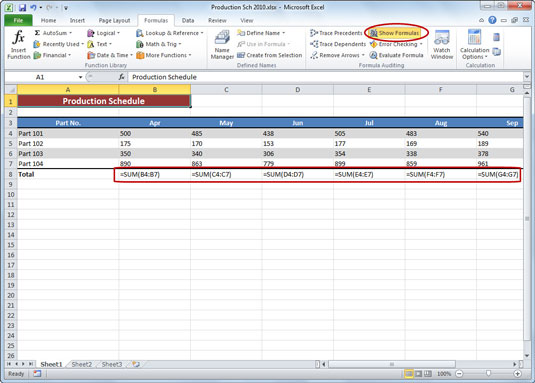Switch to Normal view
The height and width of the screenshot is (383, 535).
click(408, 374)
